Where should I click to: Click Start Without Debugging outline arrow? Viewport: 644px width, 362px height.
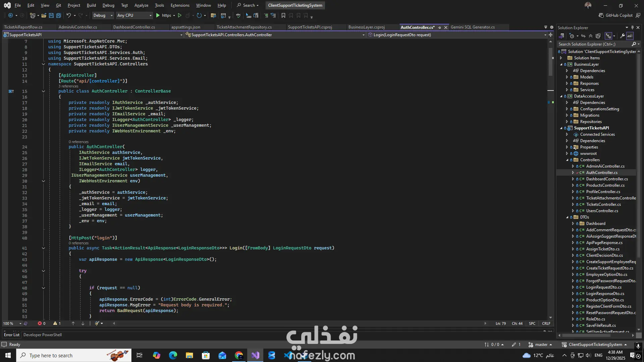click(x=180, y=15)
